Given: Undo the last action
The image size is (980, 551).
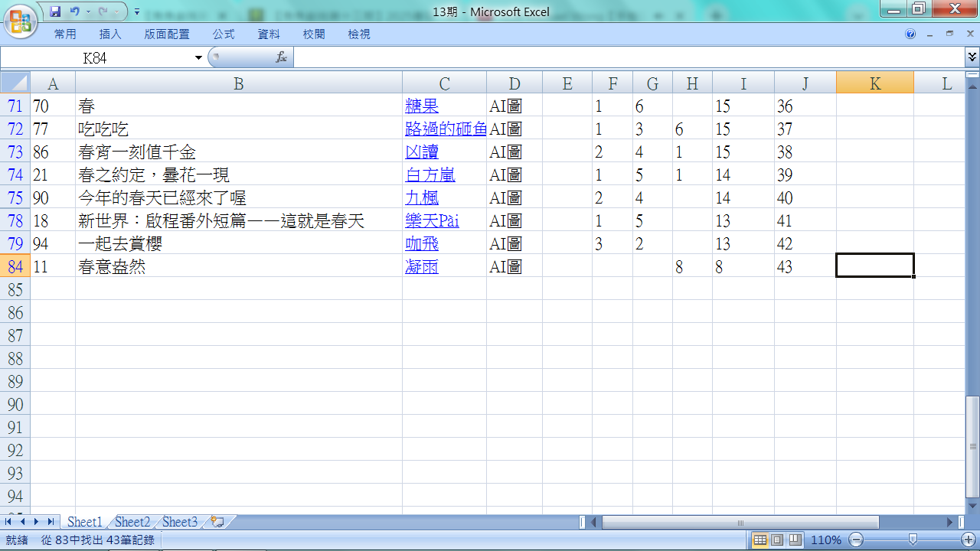Looking at the screenshot, I should coord(75,12).
